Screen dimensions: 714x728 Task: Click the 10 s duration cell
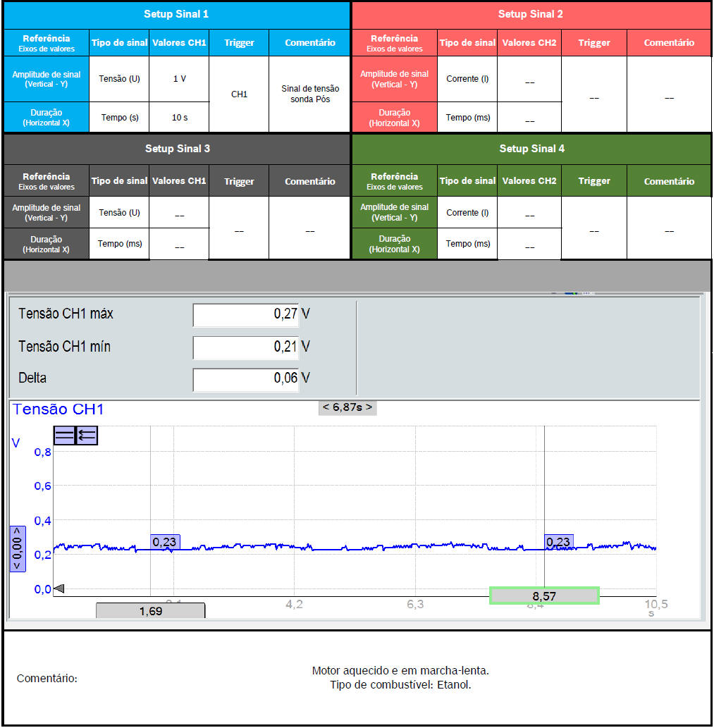[x=179, y=118]
